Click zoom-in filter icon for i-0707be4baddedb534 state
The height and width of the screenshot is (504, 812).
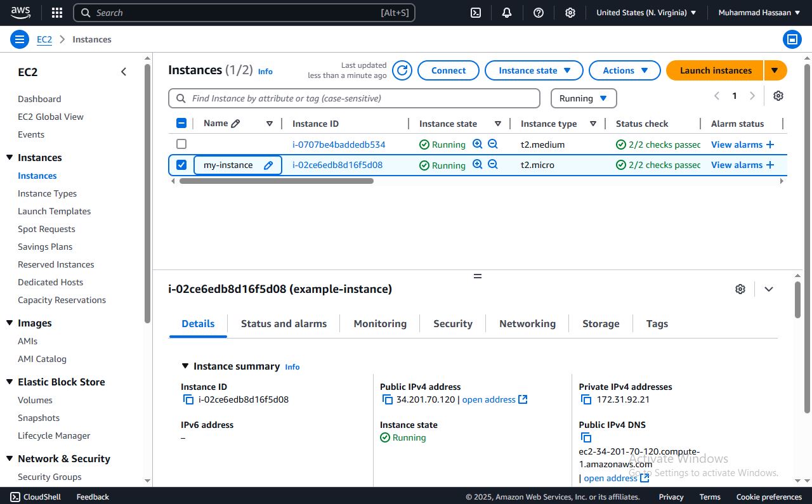pyautogui.click(x=478, y=144)
